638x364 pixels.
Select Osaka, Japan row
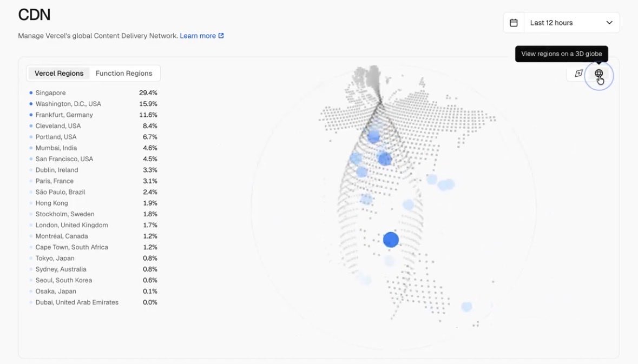click(x=93, y=291)
